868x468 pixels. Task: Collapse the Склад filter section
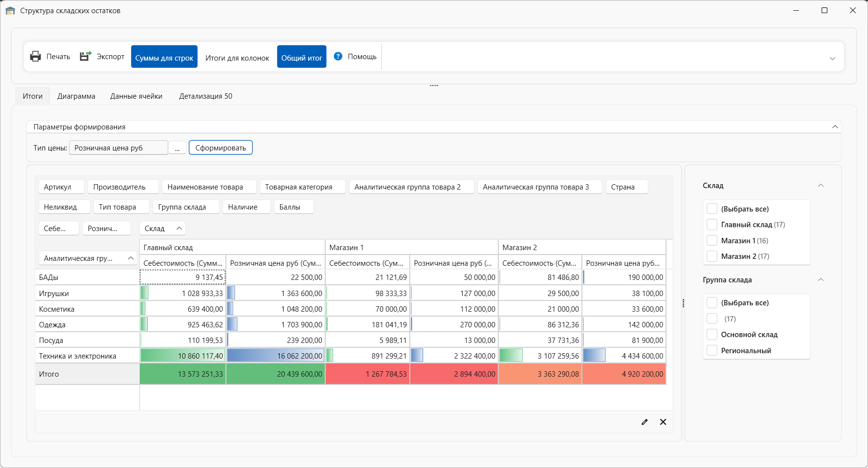point(821,185)
